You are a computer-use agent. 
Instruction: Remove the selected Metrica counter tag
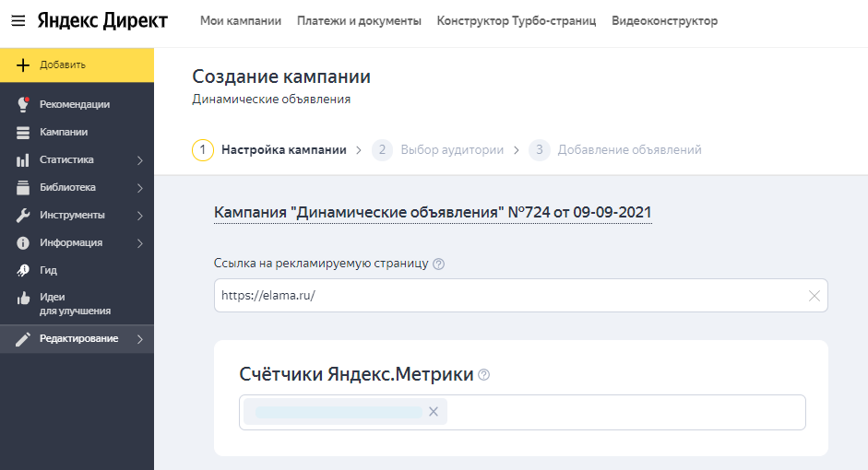pyautogui.click(x=434, y=412)
